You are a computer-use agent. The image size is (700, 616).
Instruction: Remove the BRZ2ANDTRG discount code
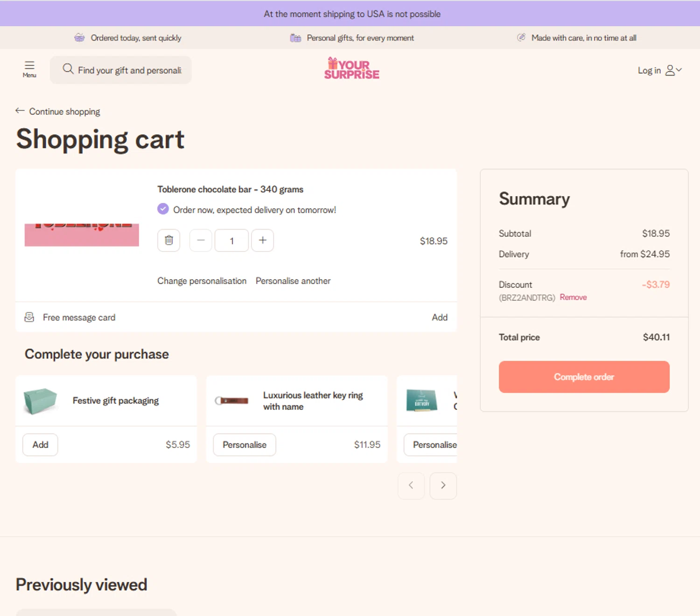click(573, 297)
